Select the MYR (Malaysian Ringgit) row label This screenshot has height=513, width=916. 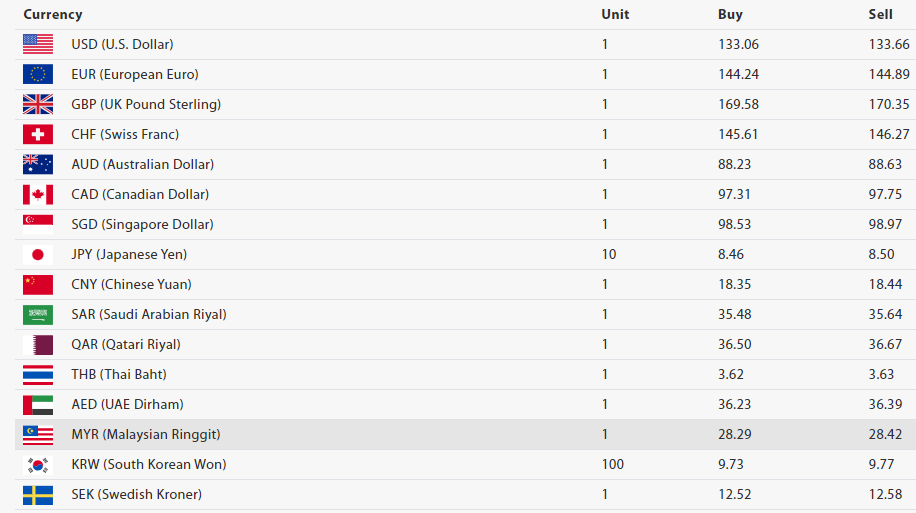146,434
